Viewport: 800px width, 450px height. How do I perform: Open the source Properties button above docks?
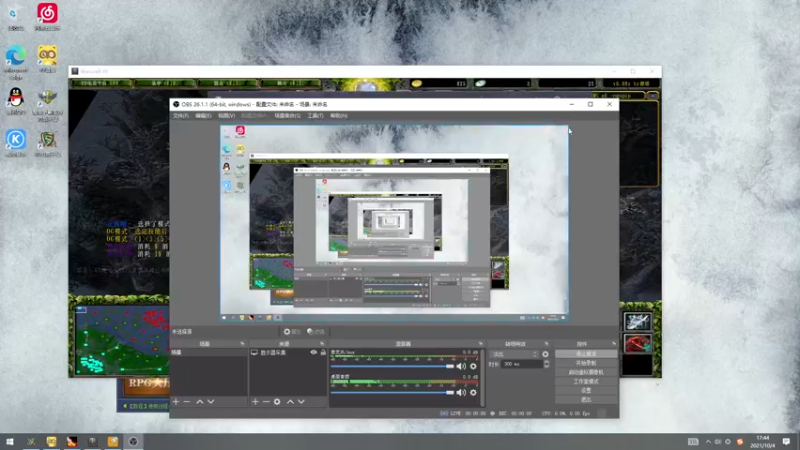click(x=292, y=332)
